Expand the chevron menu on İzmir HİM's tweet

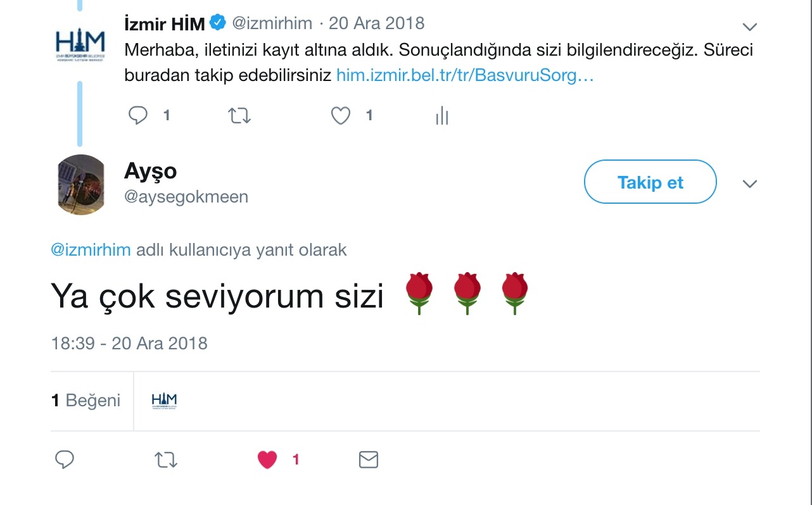click(749, 26)
